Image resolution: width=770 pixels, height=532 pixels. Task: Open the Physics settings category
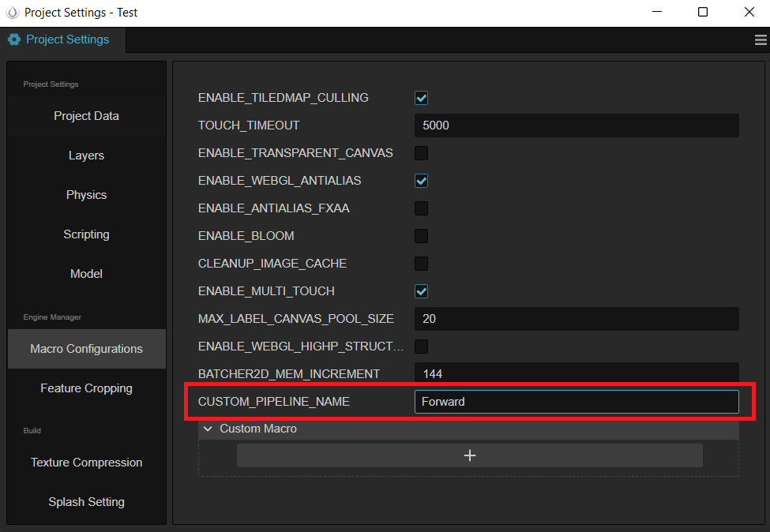tap(86, 195)
